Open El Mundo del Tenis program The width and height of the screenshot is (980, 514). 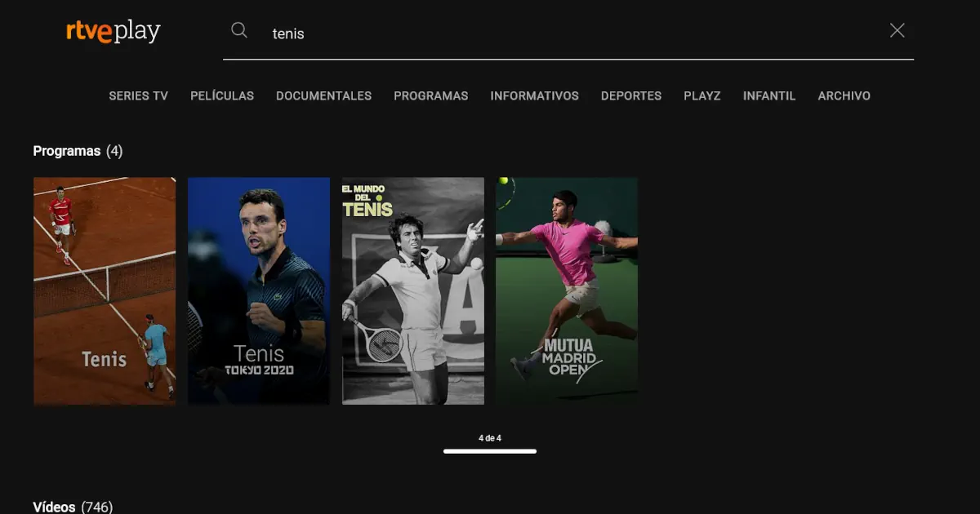tap(412, 290)
